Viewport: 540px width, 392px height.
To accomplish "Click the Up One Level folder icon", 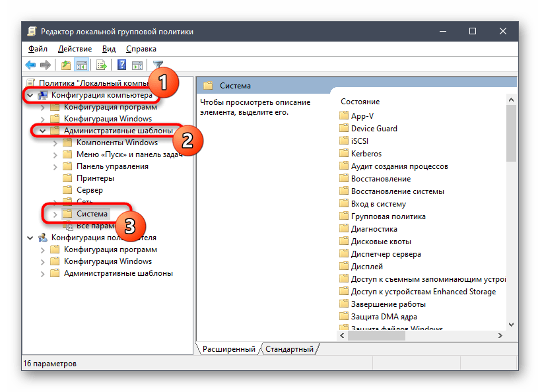I will click(x=65, y=65).
